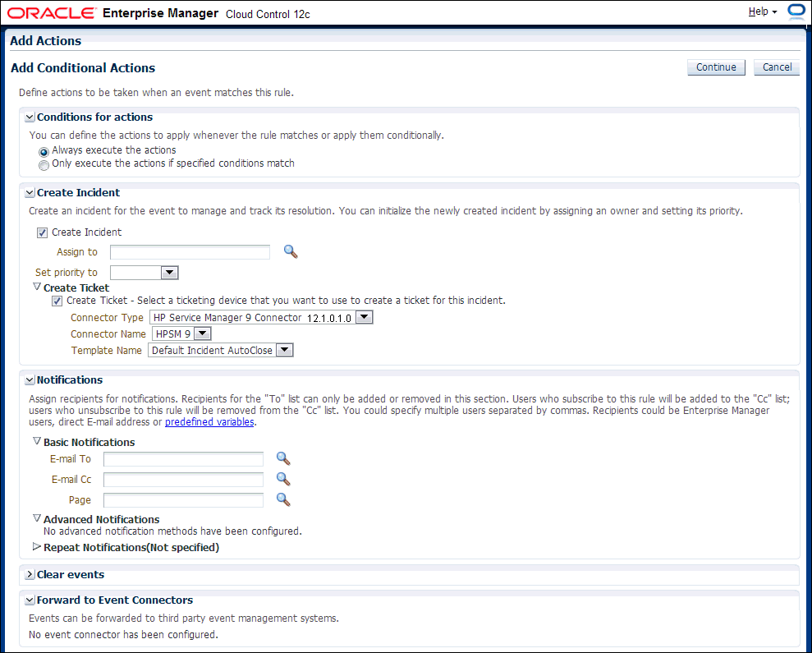Click the Template Name label
This screenshot has height=653, width=812.
(106, 351)
